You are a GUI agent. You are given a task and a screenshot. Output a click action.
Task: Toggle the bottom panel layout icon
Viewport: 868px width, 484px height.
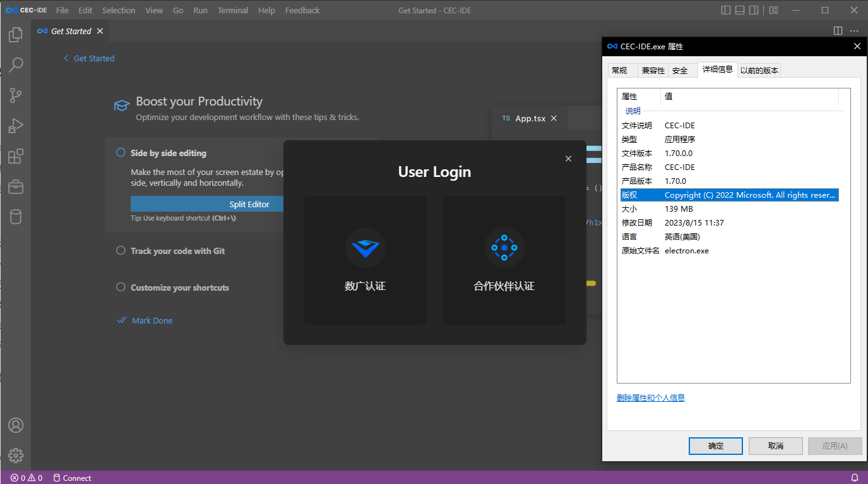click(740, 10)
